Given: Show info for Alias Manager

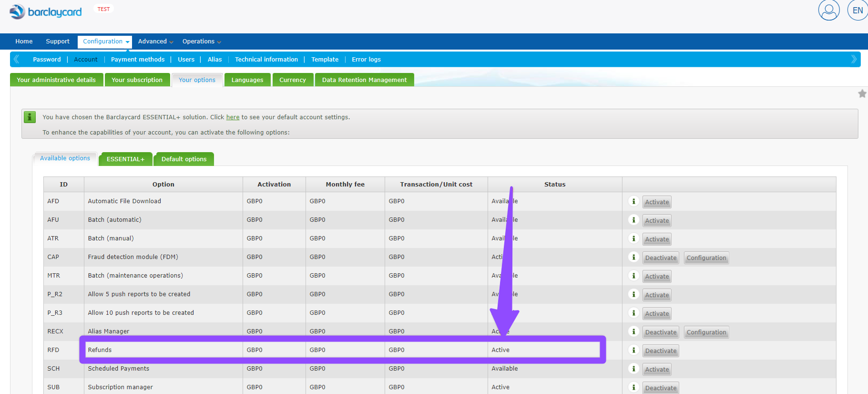Looking at the screenshot, I should [633, 332].
